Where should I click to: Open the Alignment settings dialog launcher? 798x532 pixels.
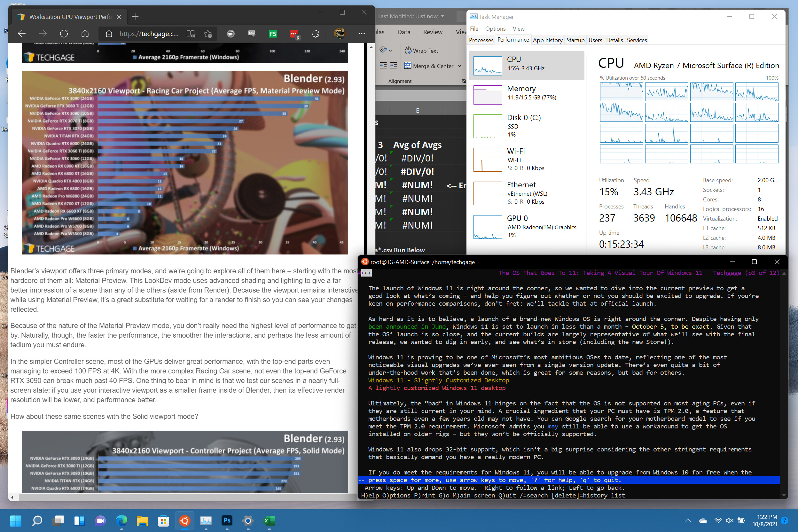point(464,81)
